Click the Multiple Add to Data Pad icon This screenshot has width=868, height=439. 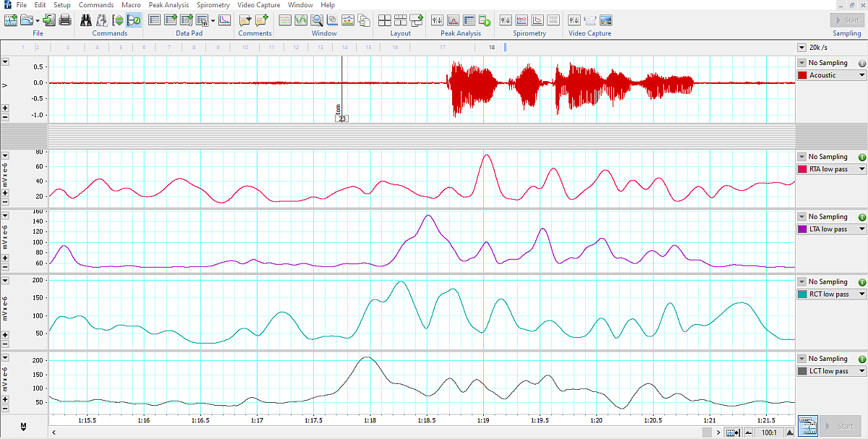[x=187, y=20]
